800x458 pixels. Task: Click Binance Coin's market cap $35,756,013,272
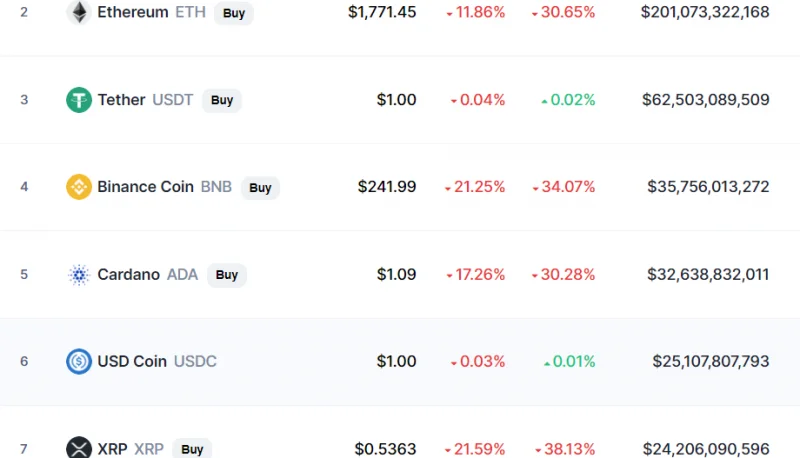click(708, 187)
